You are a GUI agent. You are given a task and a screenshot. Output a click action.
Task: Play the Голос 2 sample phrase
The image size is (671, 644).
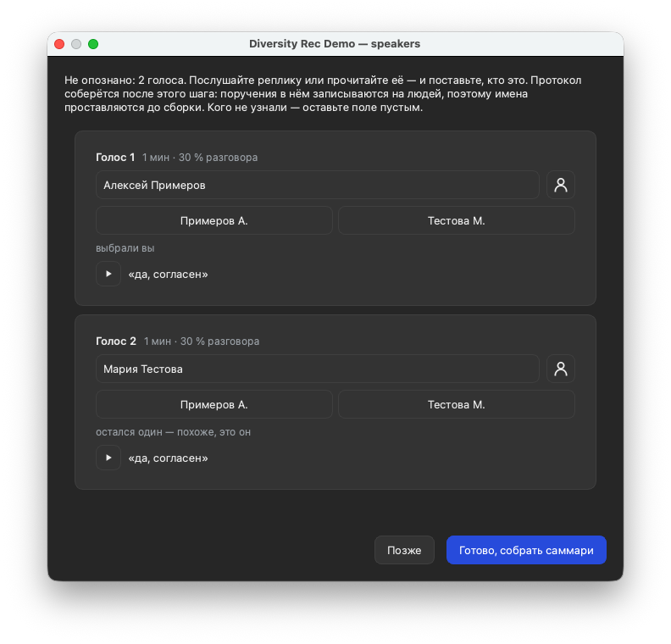tap(108, 458)
